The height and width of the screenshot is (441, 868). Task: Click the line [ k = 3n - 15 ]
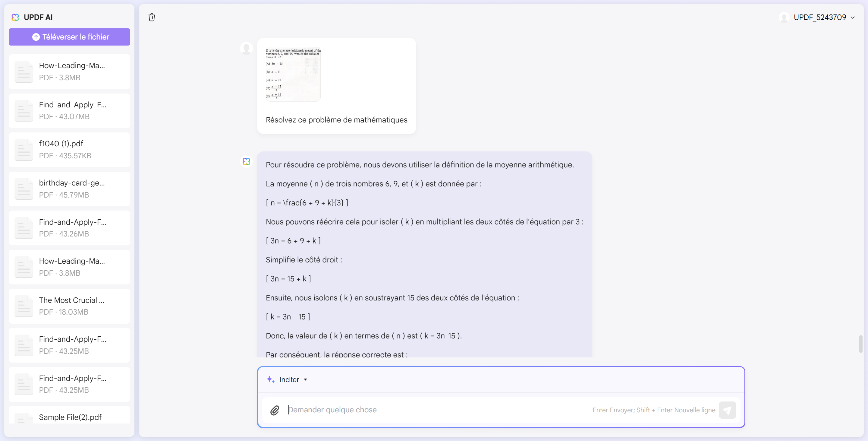[288, 317]
